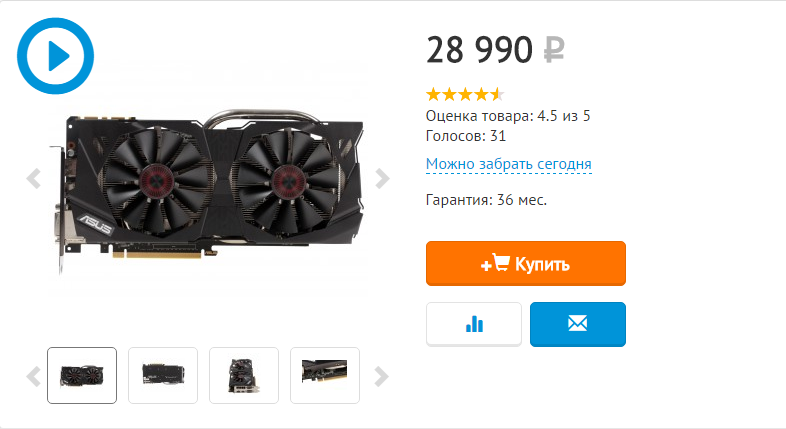Add product to comparison with bar chart icon
Screen dimensions: 786x429
pyautogui.click(x=474, y=324)
